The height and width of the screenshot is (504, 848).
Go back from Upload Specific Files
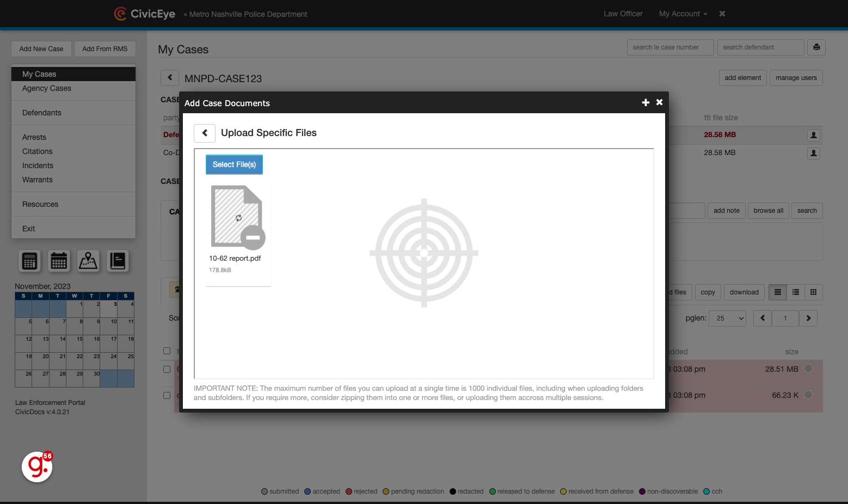[x=205, y=133]
